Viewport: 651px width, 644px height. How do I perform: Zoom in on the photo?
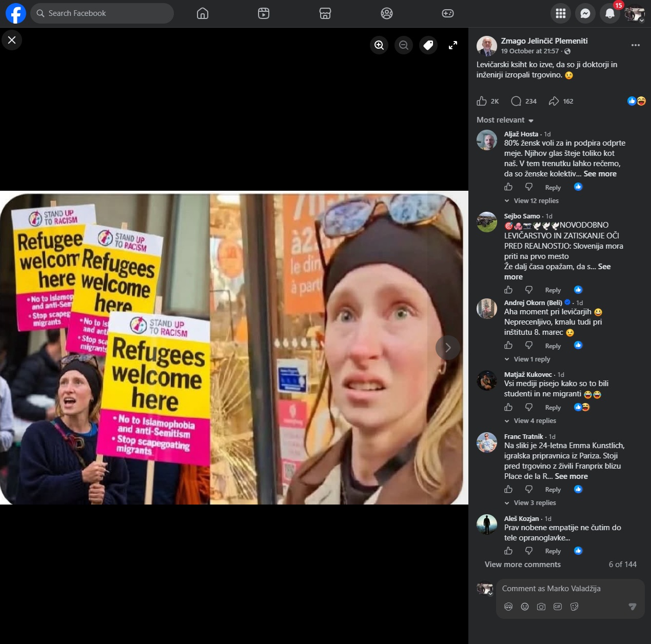379,45
